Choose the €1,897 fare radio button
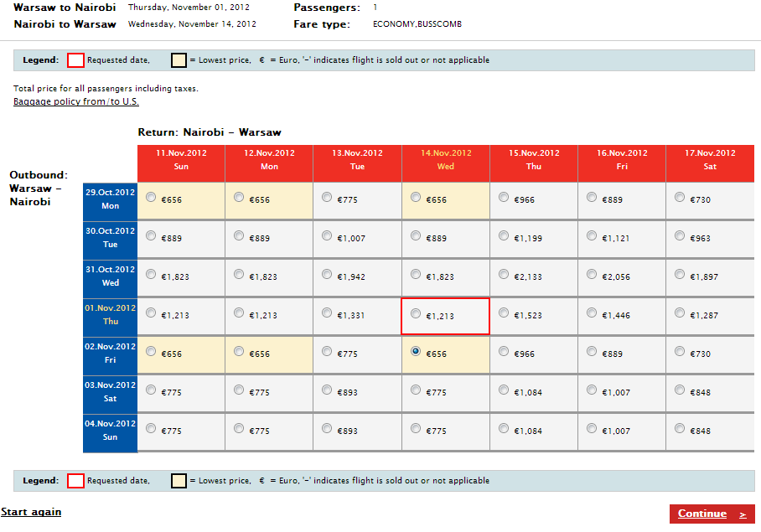Screen dimensions: 761x532 pyautogui.click(x=680, y=274)
